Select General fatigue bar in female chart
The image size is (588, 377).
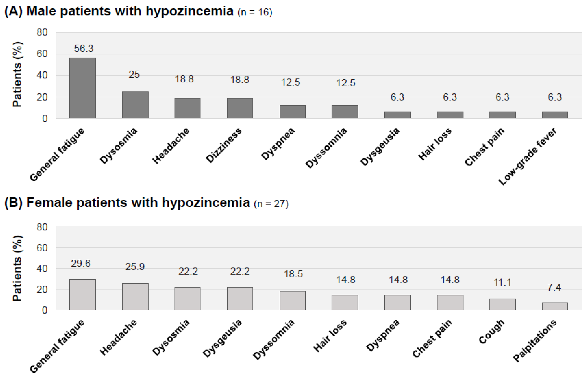[82, 295]
